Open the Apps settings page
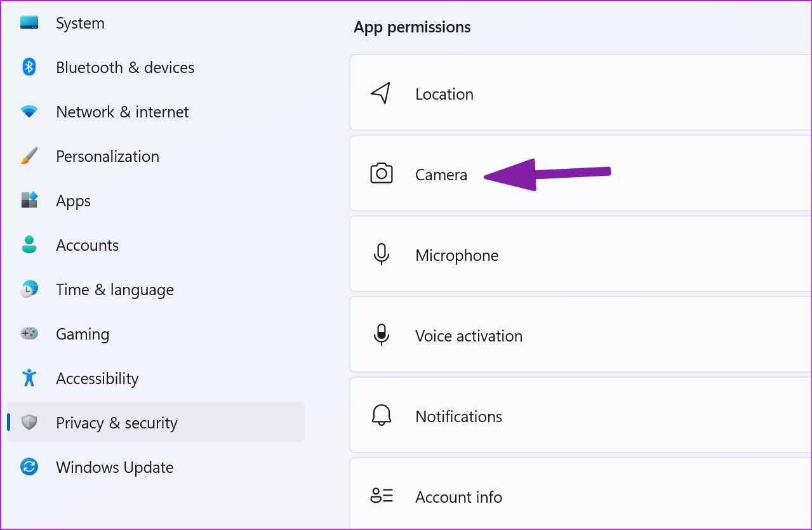 pos(156,201)
